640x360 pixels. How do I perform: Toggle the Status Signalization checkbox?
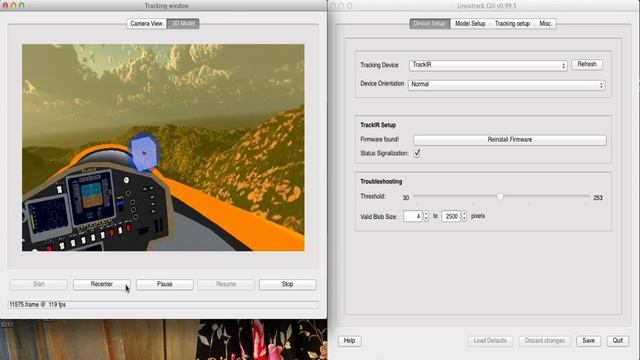417,153
